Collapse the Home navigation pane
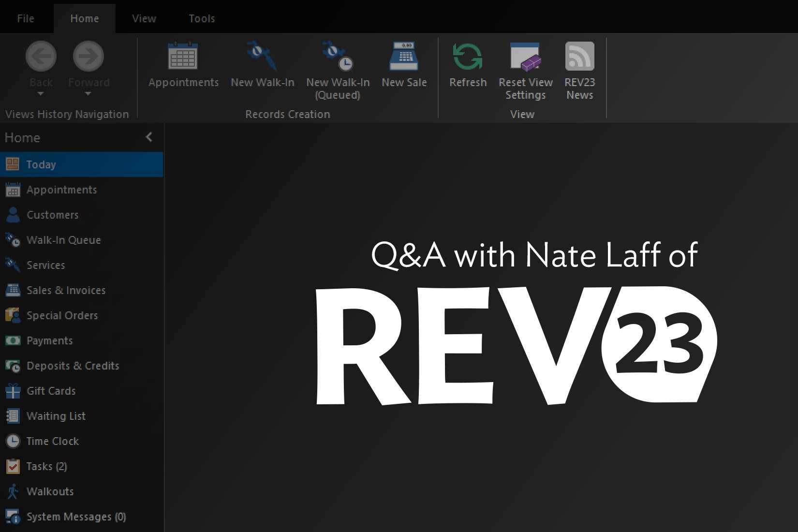798x532 pixels. point(149,137)
